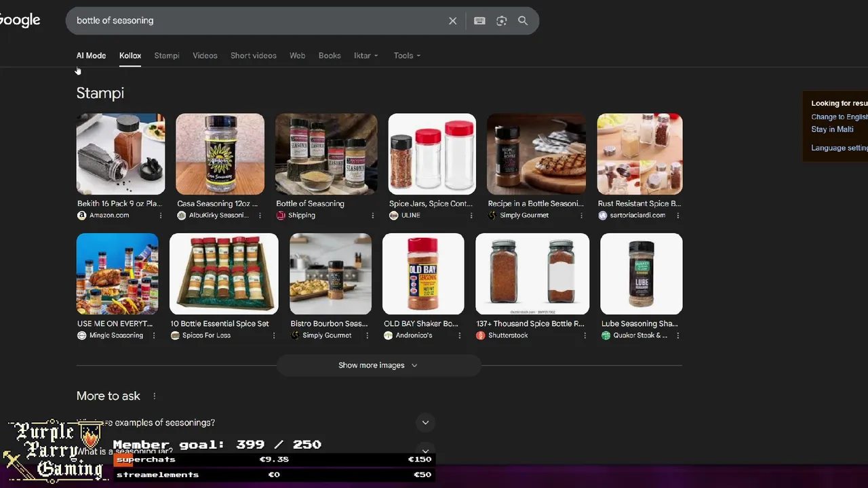Open 10 bottle spice set box thumbnail
Image resolution: width=868 pixels, height=488 pixels.
tap(224, 274)
